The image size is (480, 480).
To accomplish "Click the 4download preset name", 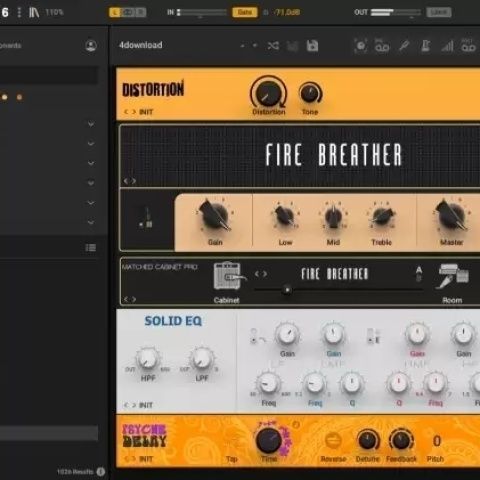I will pos(141,45).
